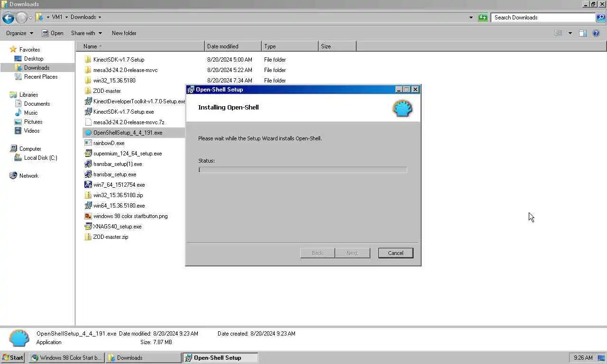The width and height of the screenshot is (607, 364).
Task: Click the Start button on taskbar
Action: point(13,358)
